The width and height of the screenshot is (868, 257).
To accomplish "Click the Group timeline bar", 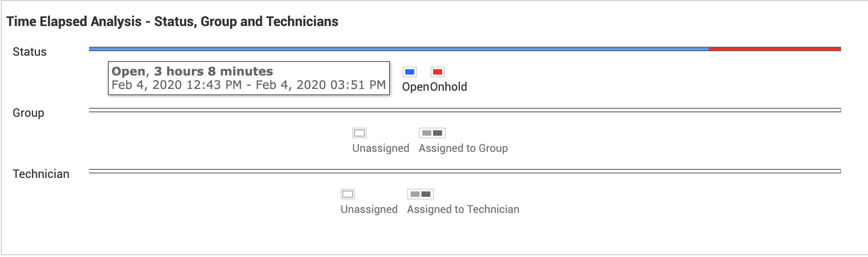I will click(x=465, y=110).
